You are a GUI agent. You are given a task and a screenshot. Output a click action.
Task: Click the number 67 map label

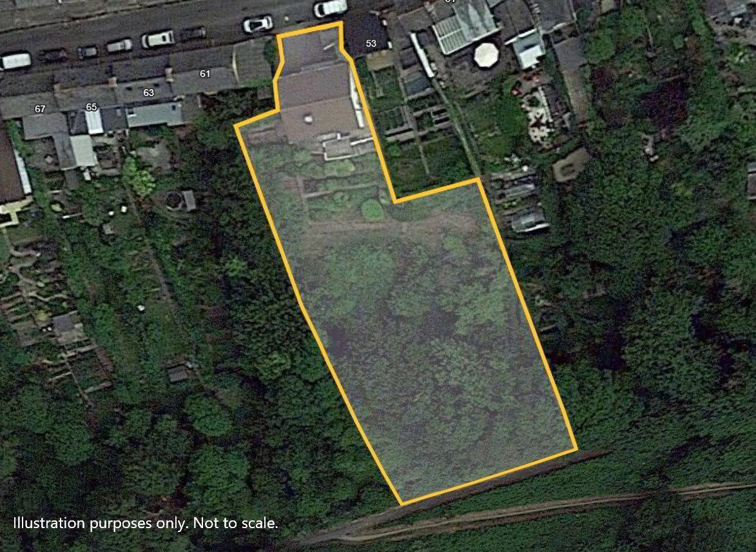(39, 110)
